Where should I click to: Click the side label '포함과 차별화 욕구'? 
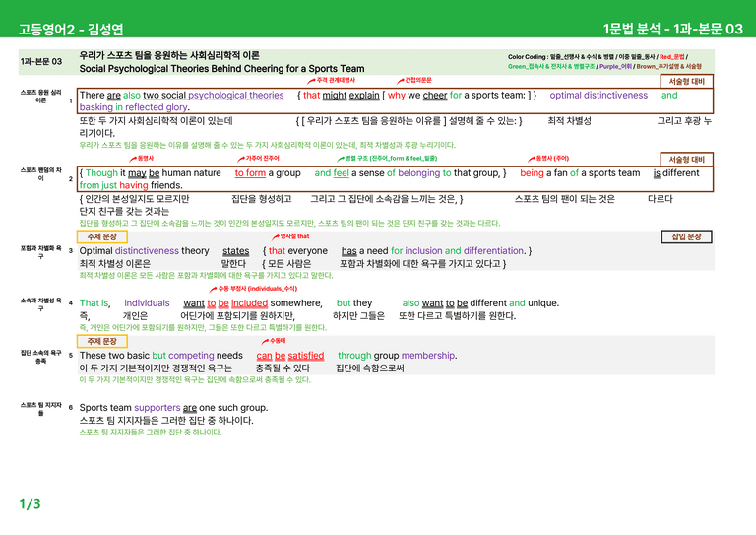[x=41, y=252]
